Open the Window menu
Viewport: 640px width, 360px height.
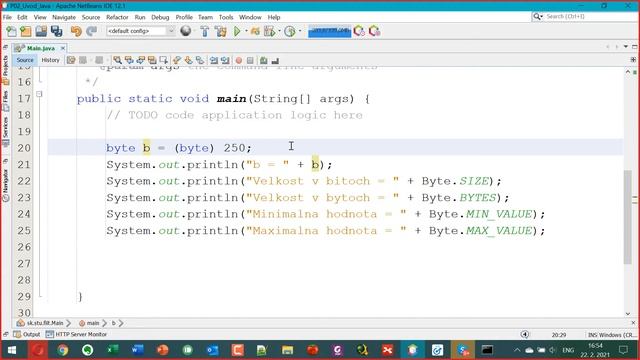click(x=250, y=17)
